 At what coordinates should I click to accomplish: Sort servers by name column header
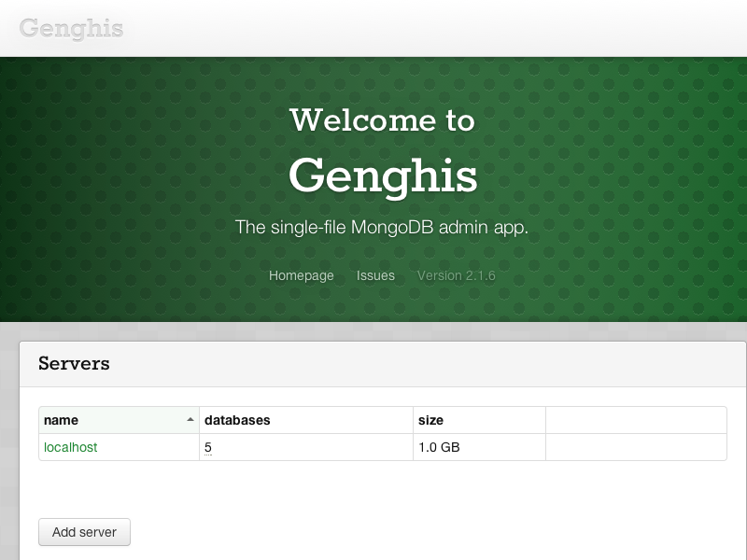(x=120, y=420)
